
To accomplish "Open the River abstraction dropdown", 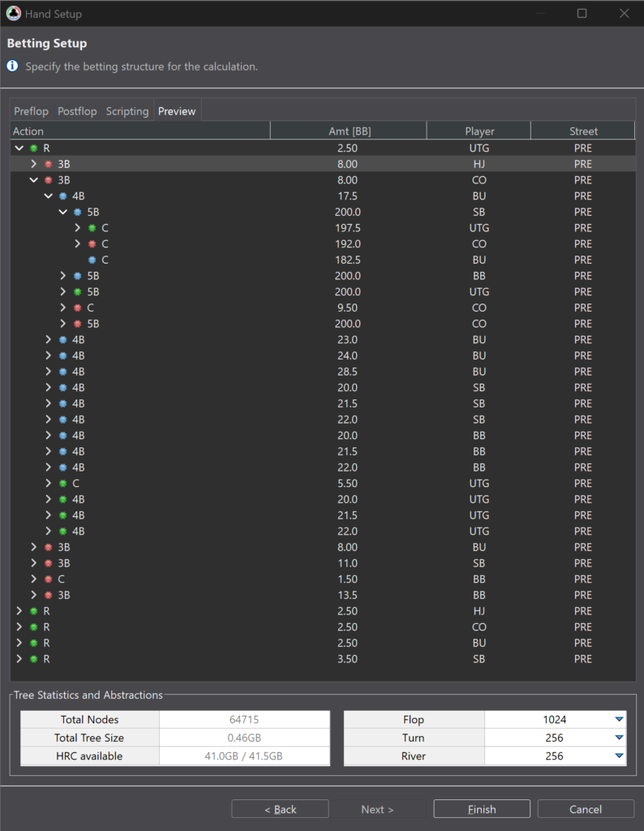I will (x=619, y=756).
